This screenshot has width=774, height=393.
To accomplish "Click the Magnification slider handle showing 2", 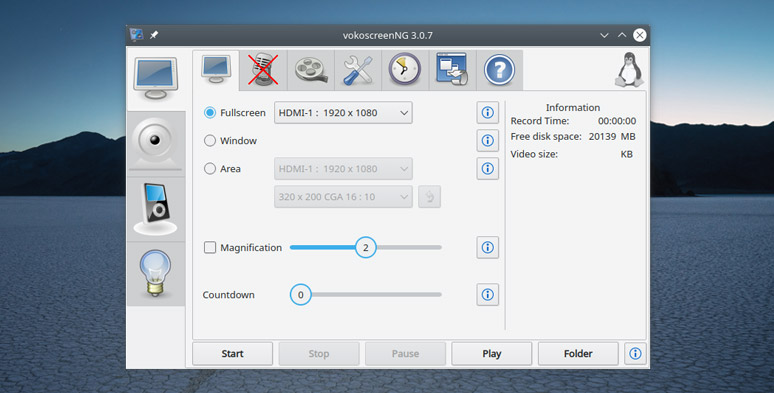I will pyautogui.click(x=366, y=247).
